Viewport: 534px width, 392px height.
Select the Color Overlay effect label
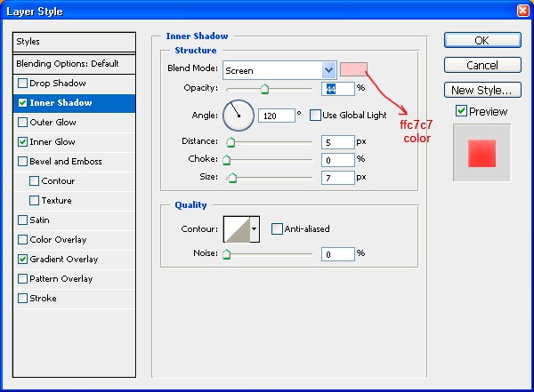[58, 240]
